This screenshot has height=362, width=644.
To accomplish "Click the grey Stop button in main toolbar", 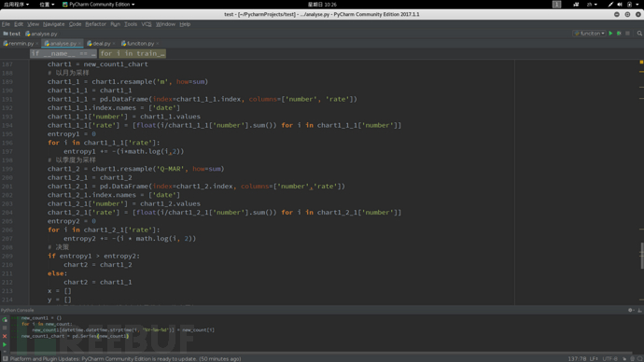I will click(x=627, y=34).
